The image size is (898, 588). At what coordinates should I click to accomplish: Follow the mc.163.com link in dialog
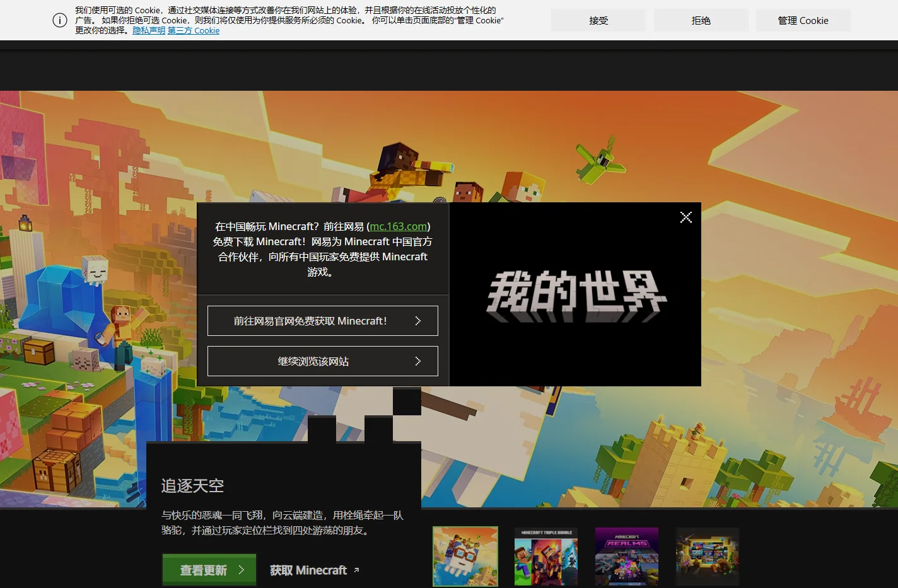coord(399,226)
